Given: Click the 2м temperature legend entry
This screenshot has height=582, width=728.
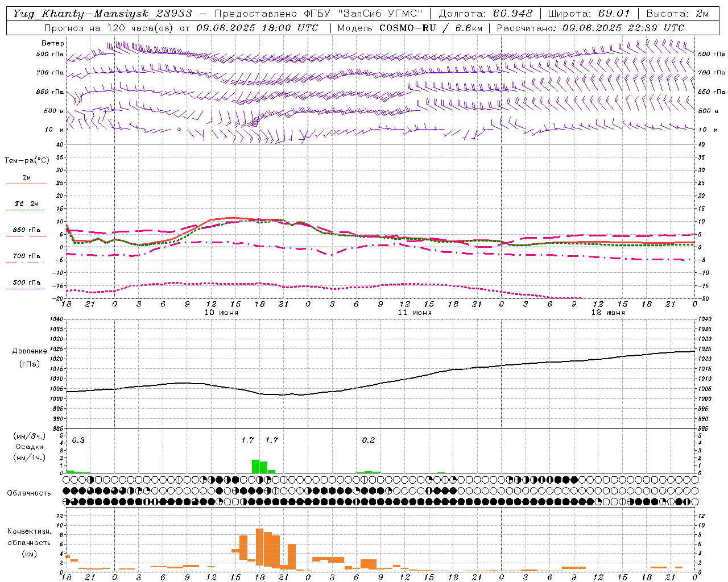Looking at the screenshot, I should click(x=27, y=178).
